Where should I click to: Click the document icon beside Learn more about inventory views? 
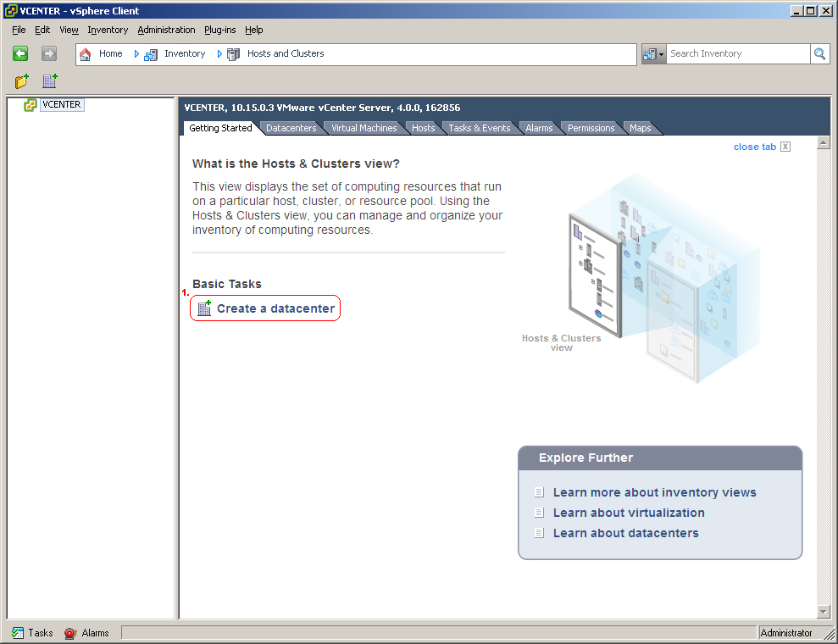pos(539,492)
